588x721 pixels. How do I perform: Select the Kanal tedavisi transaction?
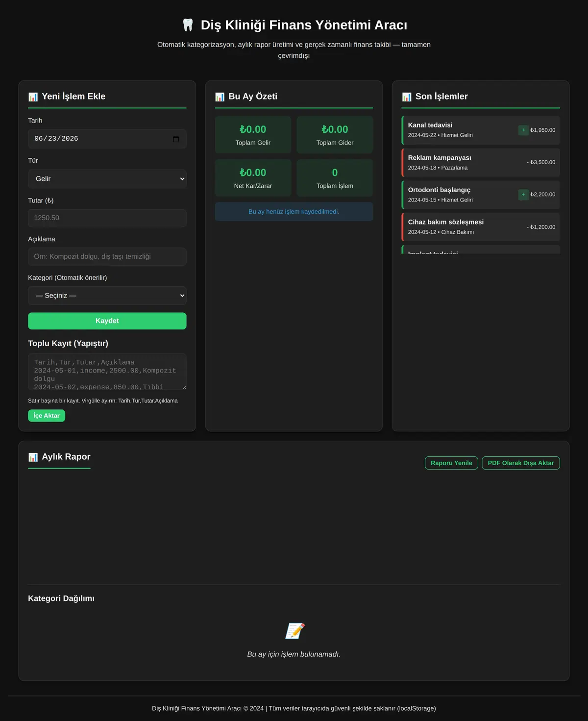point(481,130)
